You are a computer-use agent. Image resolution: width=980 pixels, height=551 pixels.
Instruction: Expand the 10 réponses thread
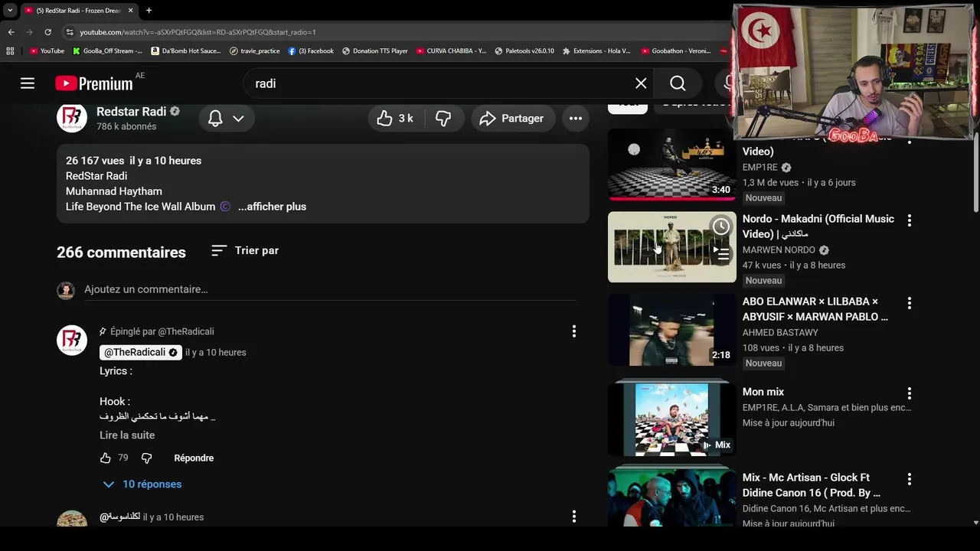tap(142, 484)
